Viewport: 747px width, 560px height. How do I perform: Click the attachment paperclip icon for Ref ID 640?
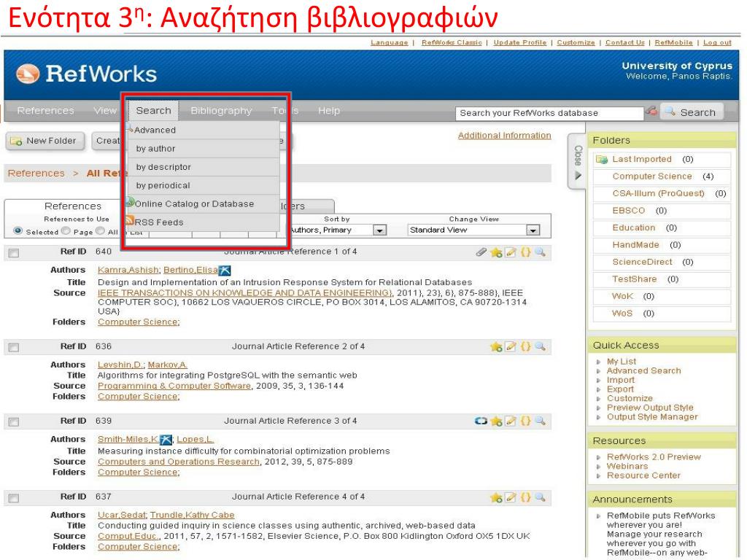481,252
